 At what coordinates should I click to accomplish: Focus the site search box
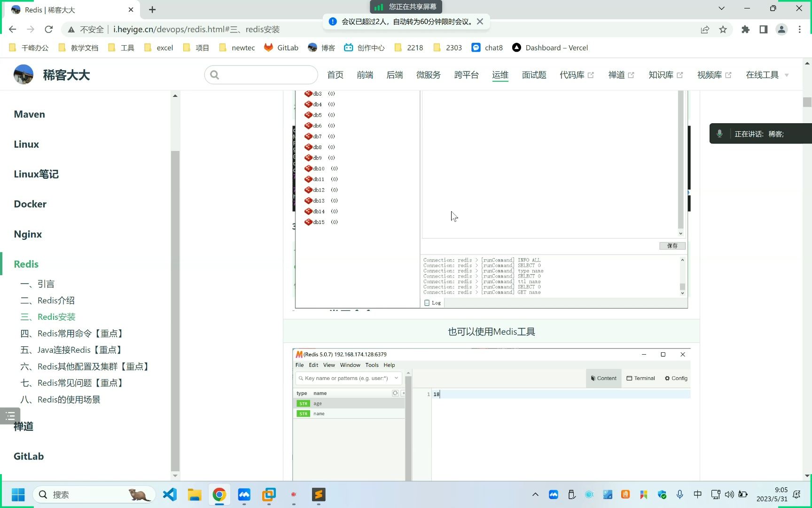261,75
